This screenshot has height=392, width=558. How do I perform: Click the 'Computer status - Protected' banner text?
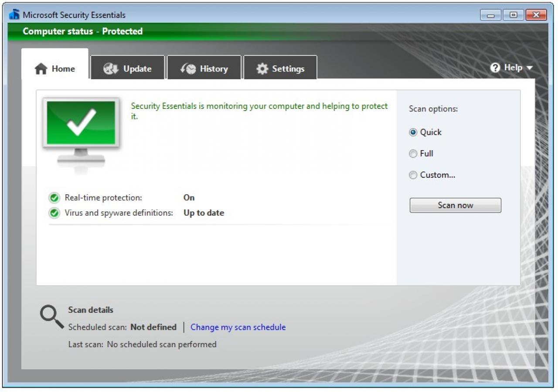83,31
